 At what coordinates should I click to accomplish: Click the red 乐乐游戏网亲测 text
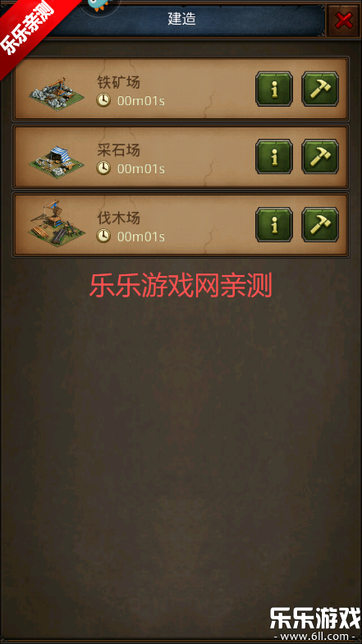point(181,286)
